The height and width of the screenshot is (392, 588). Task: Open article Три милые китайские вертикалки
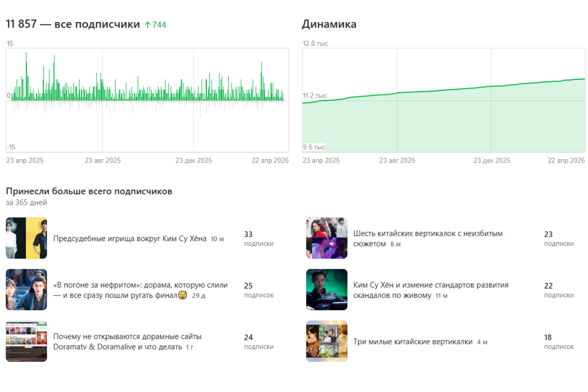click(413, 342)
